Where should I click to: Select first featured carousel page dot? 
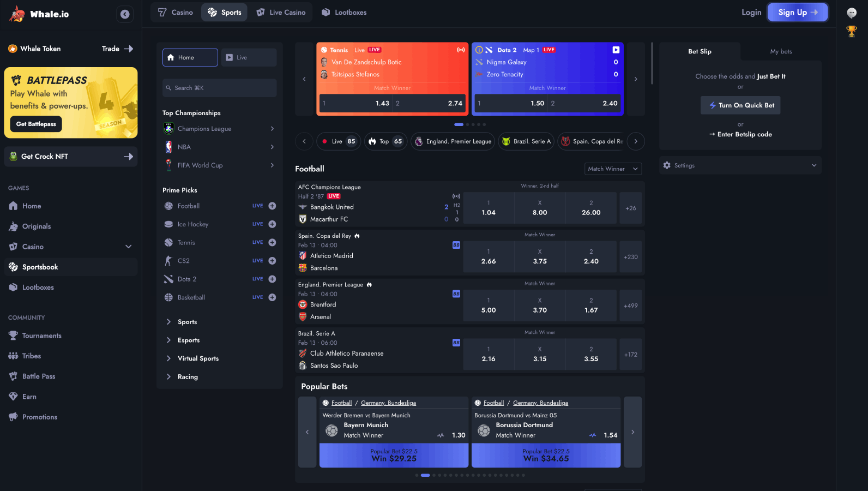coord(459,124)
